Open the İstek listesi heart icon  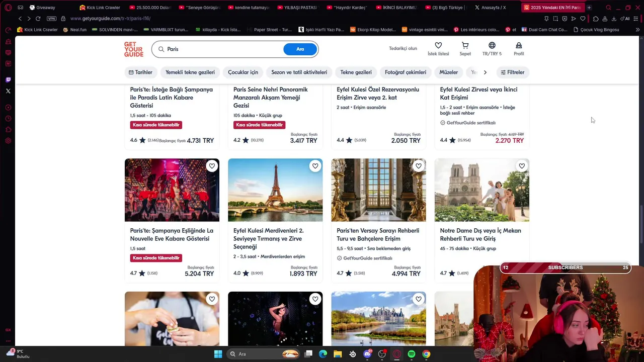(438, 45)
